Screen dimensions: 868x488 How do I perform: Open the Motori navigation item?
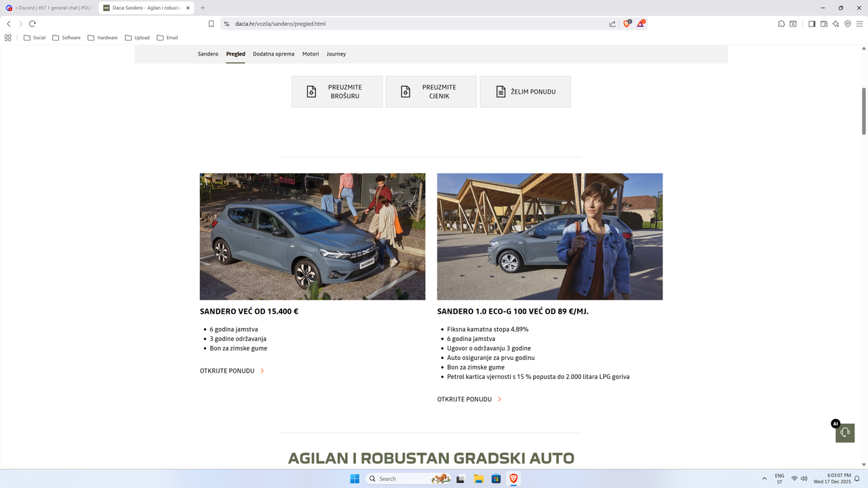pos(311,54)
